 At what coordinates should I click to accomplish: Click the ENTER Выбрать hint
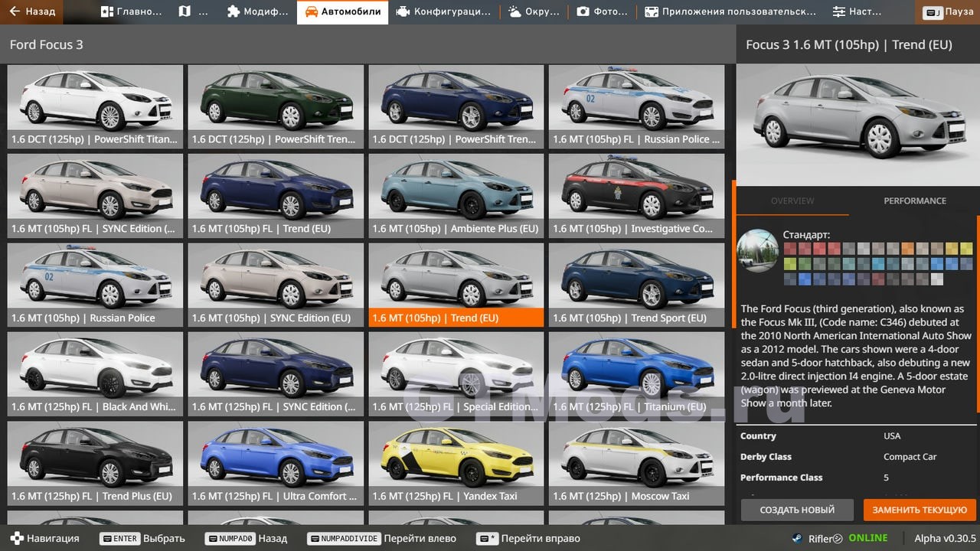tap(142, 538)
